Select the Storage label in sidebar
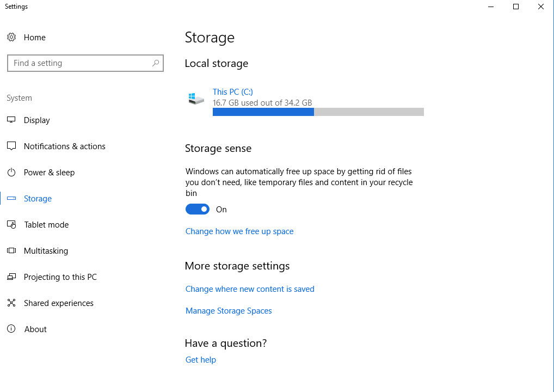This screenshot has width=554, height=392. 38,199
